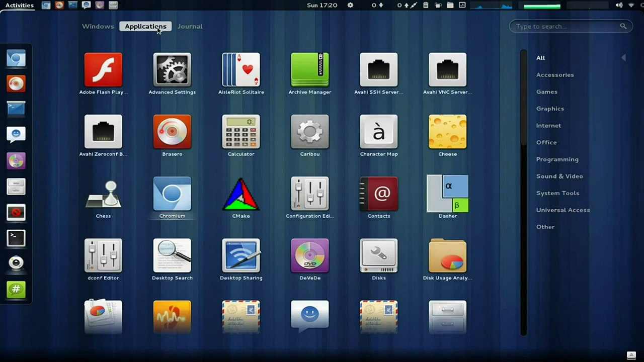This screenshot has height=362, width=644.
Task: Start the Chess game
Action: 103,198
